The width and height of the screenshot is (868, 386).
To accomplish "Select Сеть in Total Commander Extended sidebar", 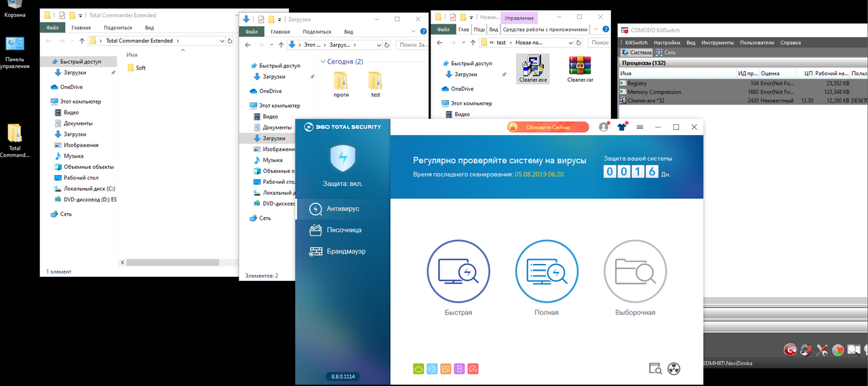I will 66,214.
